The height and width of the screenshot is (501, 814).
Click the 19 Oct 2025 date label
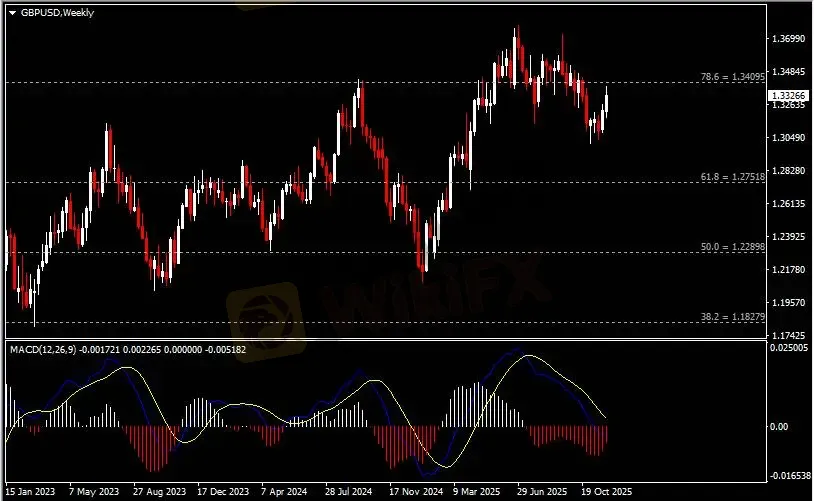(x=608, y=492)
